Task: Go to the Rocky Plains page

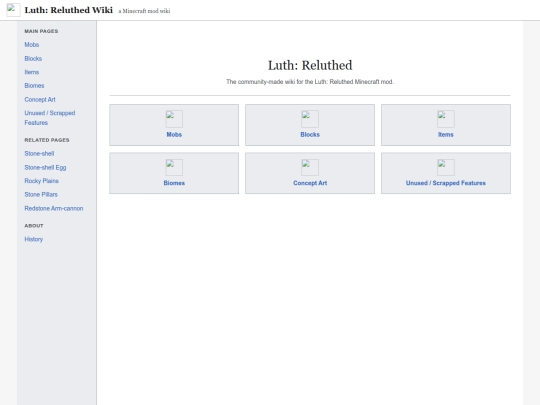Action: [x=41, y=181]
